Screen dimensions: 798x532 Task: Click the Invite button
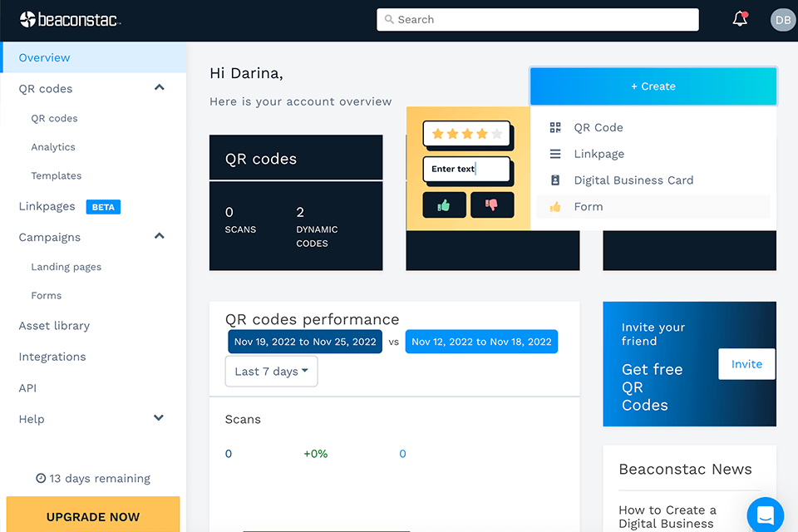[x=746, y=364]
